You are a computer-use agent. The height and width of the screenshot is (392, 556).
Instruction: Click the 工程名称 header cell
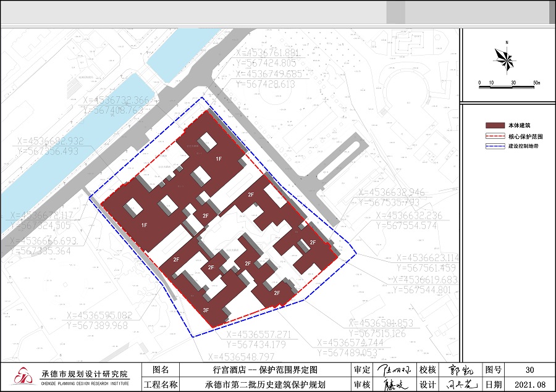click(161, 385)
